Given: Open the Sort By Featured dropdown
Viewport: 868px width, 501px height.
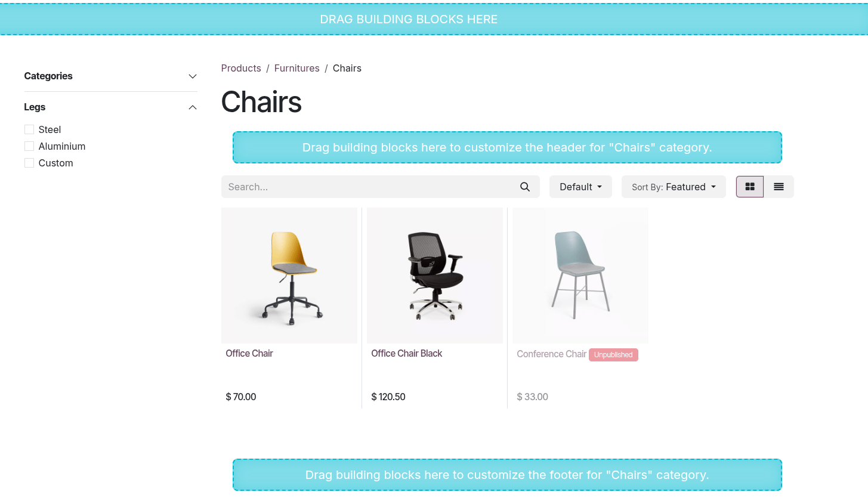Looking at the screenshot, I should pos(673,187).
